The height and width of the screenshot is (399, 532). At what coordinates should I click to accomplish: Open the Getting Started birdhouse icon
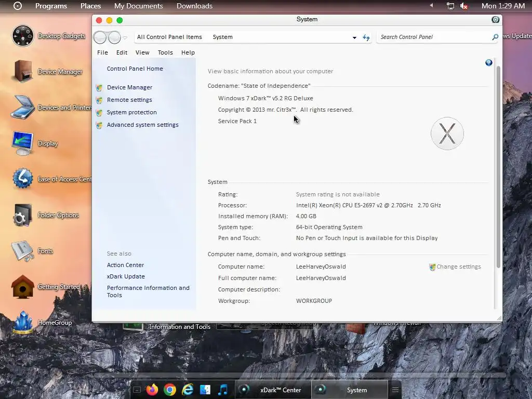click(23, 287)
